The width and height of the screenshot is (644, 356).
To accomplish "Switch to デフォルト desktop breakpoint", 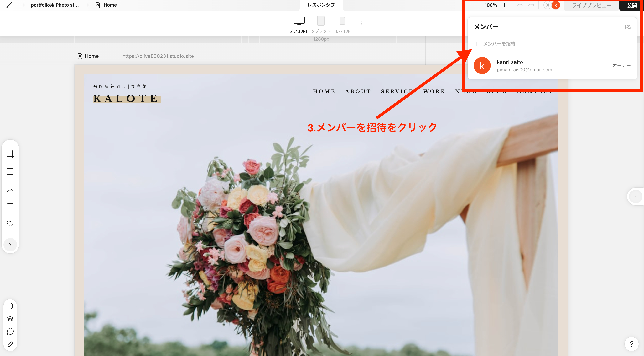I will (299, 24).
